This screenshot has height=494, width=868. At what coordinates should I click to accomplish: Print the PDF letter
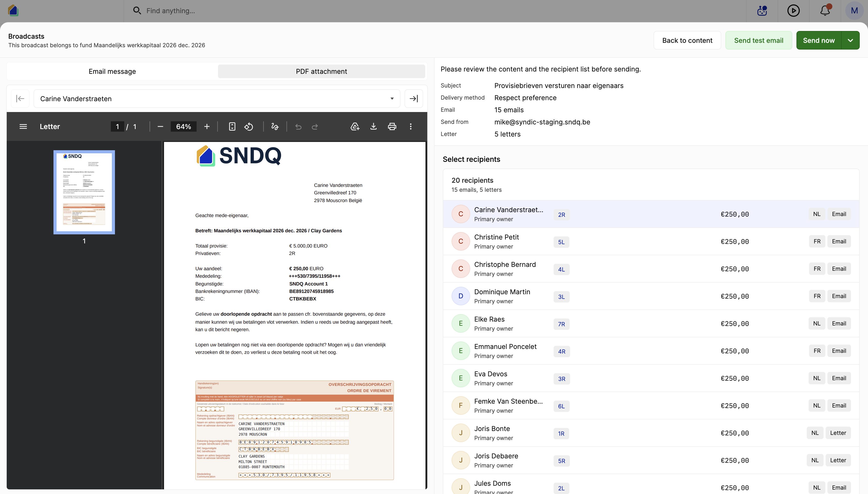pyautogui.click(x=392, y=126)
